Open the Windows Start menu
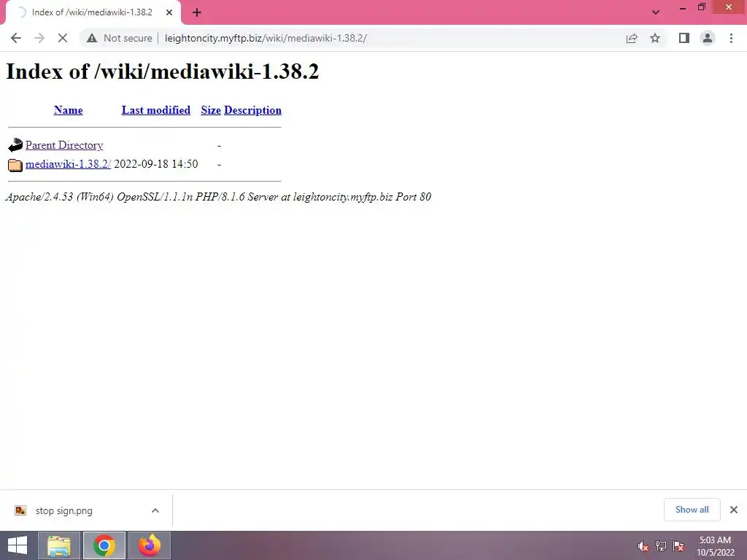 point(18,545)
